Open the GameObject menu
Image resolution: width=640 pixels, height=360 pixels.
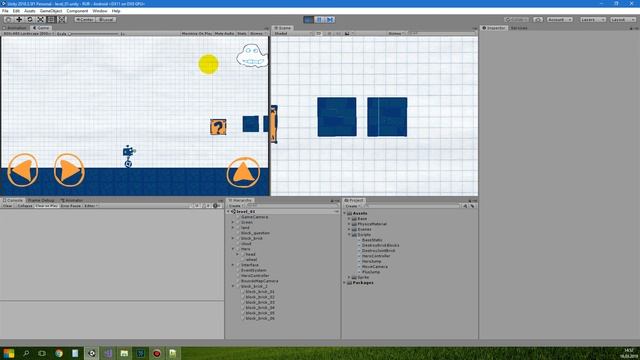(51, 11)
